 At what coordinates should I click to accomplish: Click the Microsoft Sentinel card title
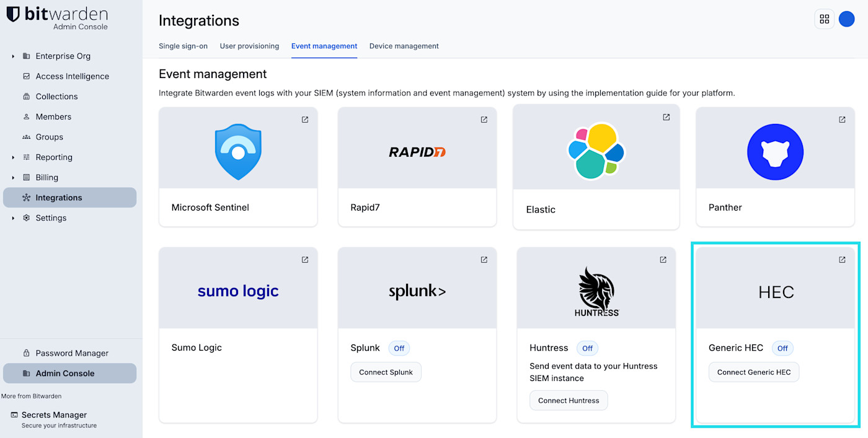tap(210, 208)
